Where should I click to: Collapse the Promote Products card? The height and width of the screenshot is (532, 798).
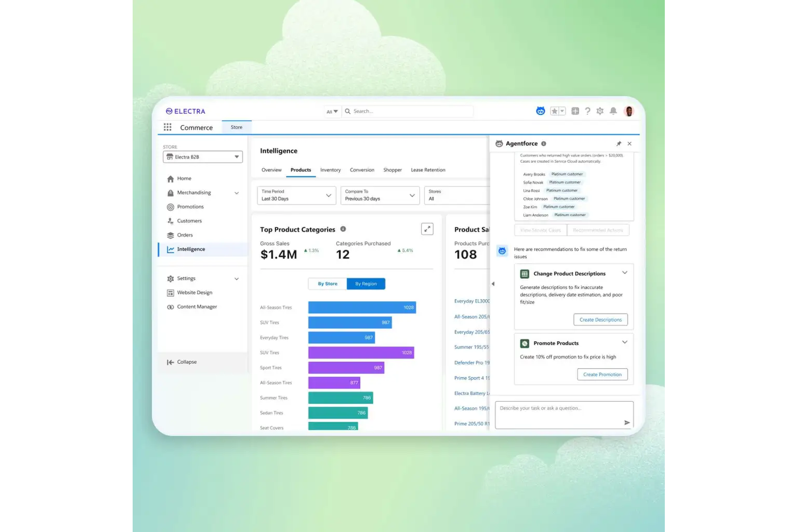pos(624,342)
